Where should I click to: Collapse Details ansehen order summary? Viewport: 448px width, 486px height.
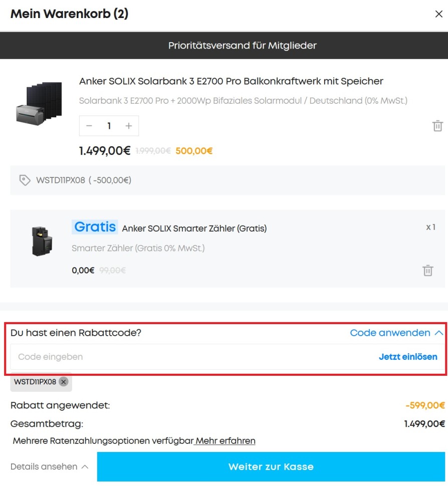49,466
